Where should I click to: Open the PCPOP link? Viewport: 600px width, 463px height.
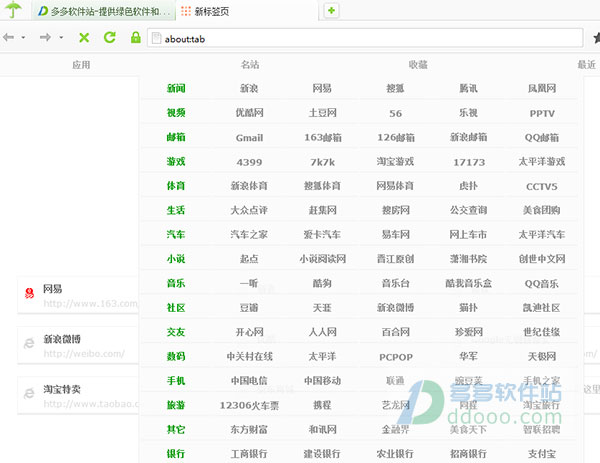pyautogui.click(x=396, y=357)
